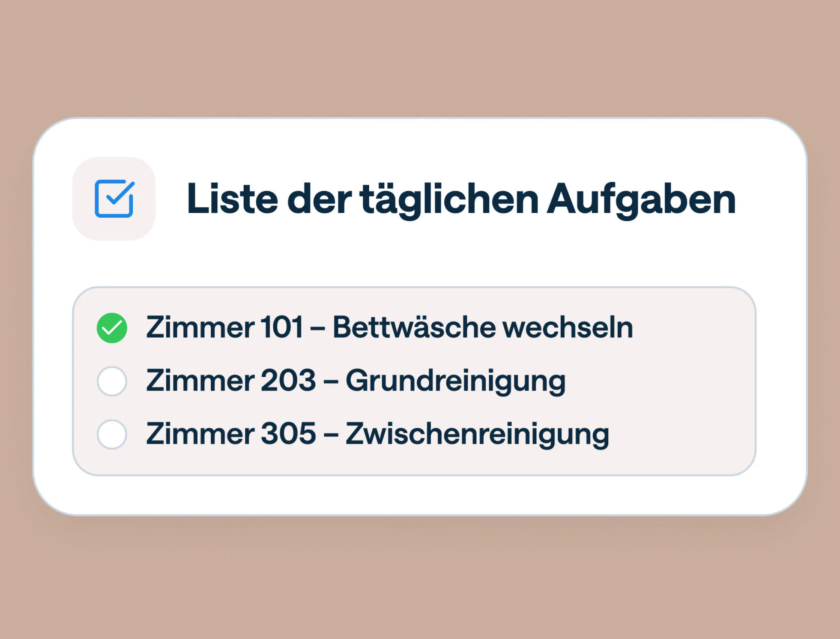
Task: Uncheck the green checkmark for Zimmer 101
Action: point(112,328)
